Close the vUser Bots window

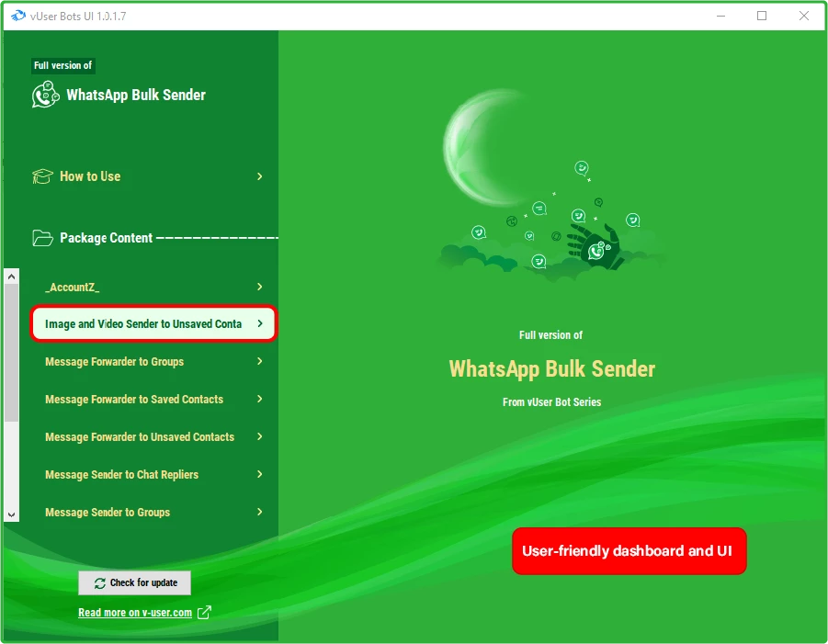click(x=804, y=16)
